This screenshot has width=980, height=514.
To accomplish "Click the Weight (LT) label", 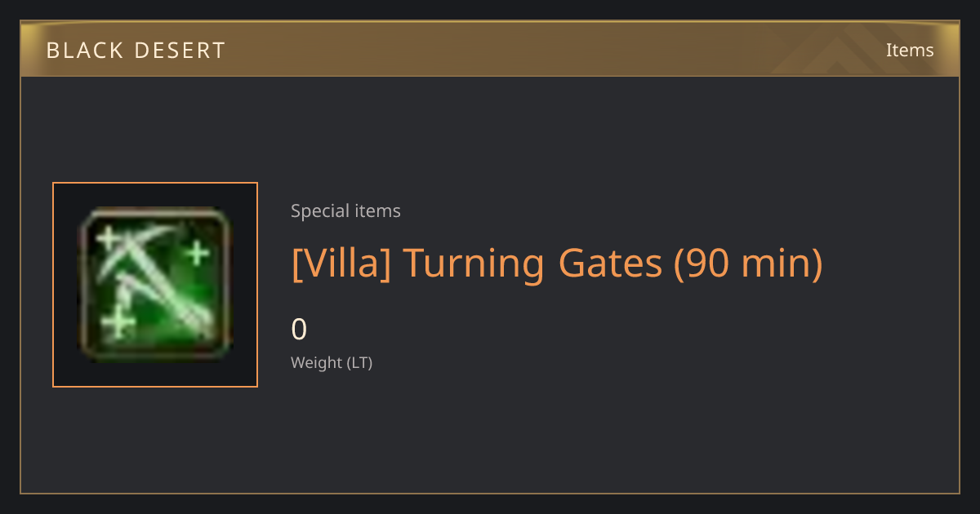I will click(x=332, y=362).
